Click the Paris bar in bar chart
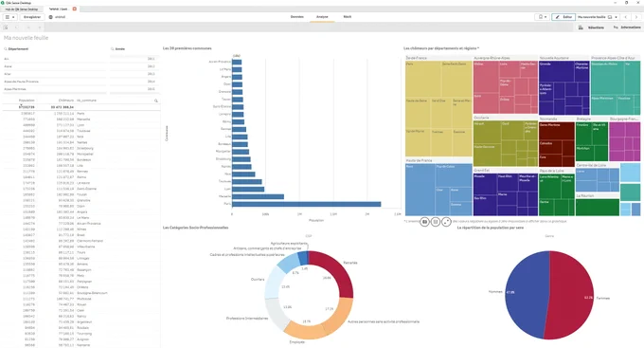The image size is (644, 348). click(307, 204)
